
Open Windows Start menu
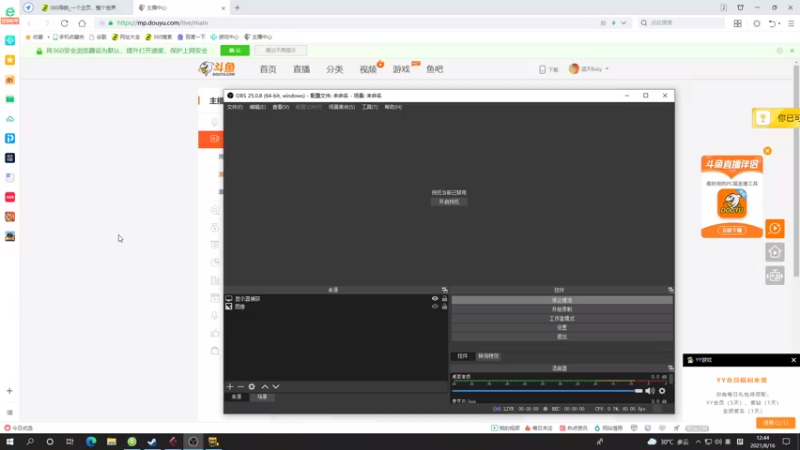[10, 442]
